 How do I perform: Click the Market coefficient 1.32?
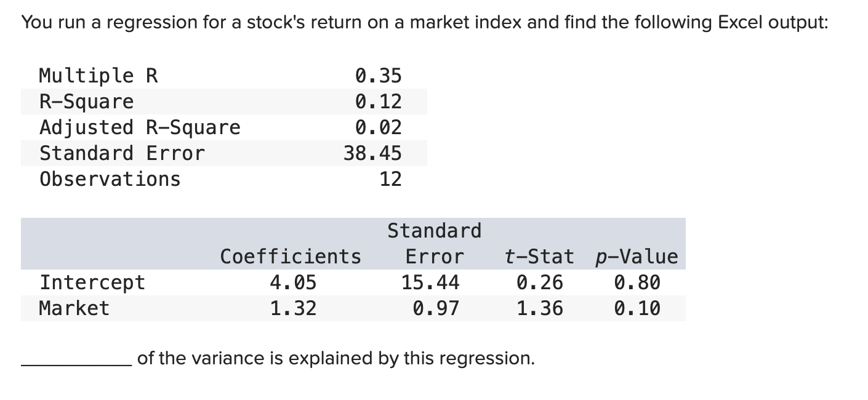pyautogui.click(x=294, y=308)
